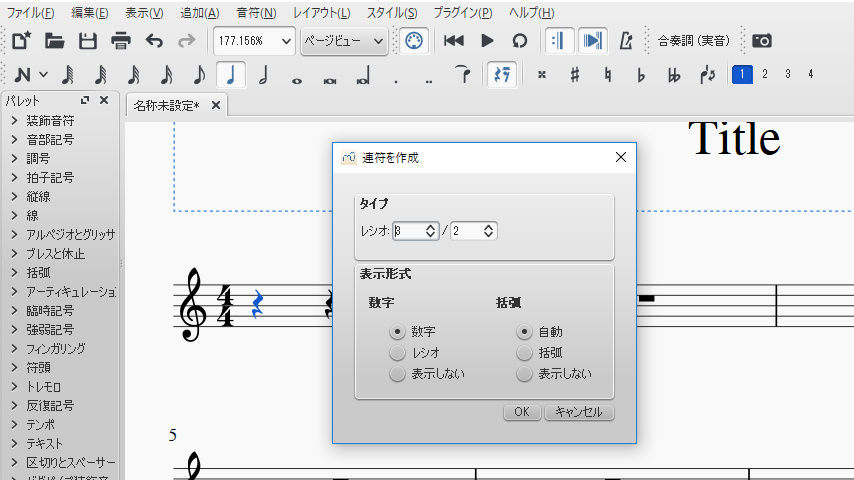Image resolution: width=854 pixels, height=480 pixels.
Task: Expand the 音部記号 palette
Action: [14, 139]
